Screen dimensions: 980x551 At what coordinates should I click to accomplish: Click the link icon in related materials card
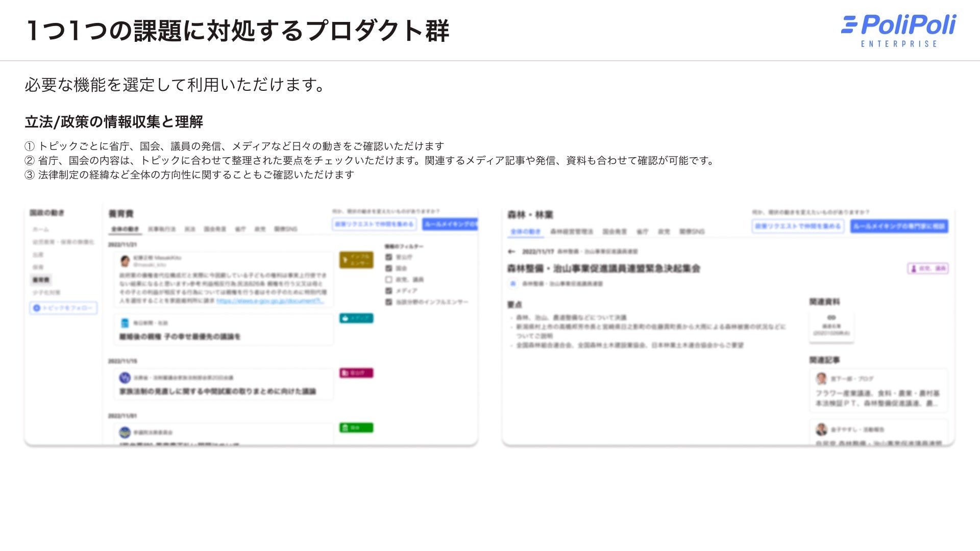831,317
